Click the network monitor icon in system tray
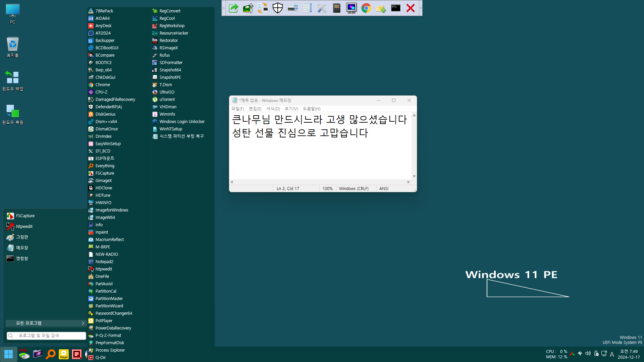644x362 pixels. 604,354
